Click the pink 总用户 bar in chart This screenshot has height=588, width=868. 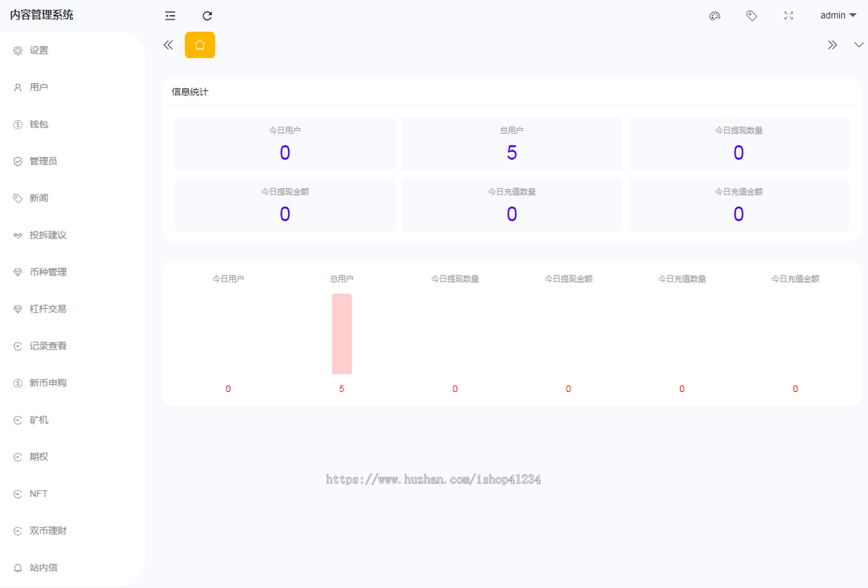(x=341, y=334)
